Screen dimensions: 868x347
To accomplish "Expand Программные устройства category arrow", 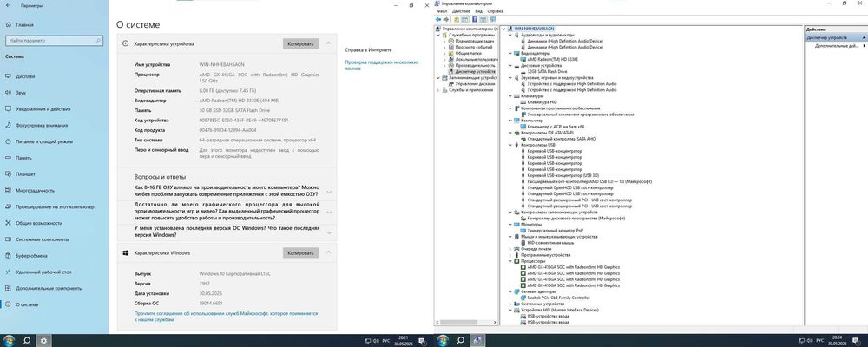I will pyautogui.click(x=510, y=255).
